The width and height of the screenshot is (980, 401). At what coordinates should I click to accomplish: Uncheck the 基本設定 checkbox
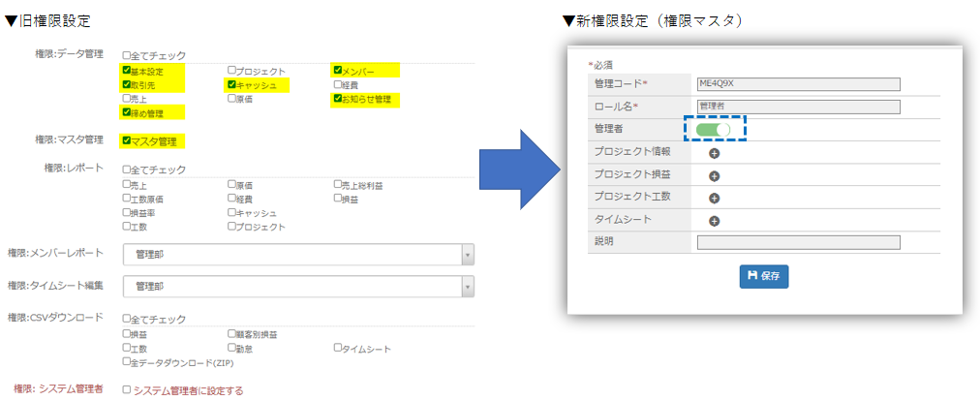(127, 71)
